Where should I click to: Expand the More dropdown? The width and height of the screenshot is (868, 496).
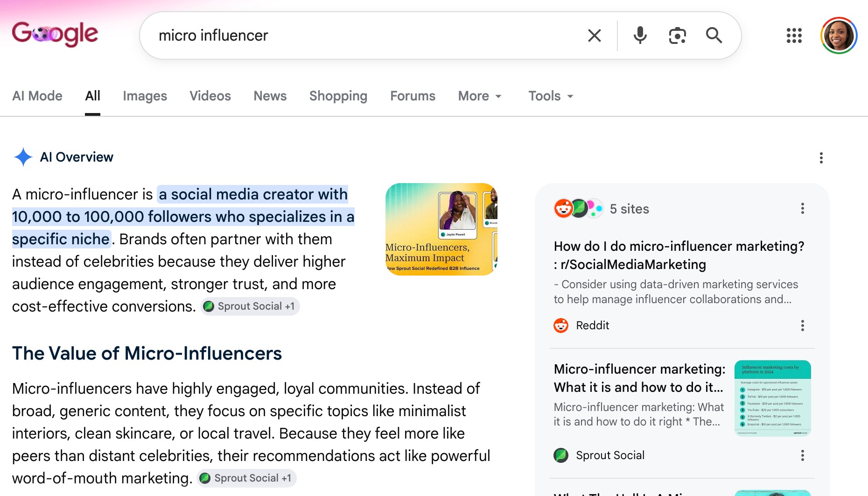point(480,96)
